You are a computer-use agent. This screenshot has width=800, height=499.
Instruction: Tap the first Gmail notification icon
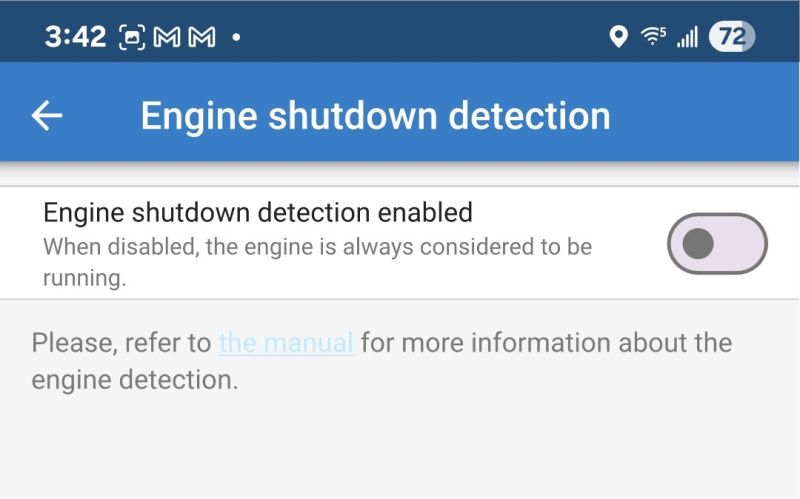tap(167, 37)
